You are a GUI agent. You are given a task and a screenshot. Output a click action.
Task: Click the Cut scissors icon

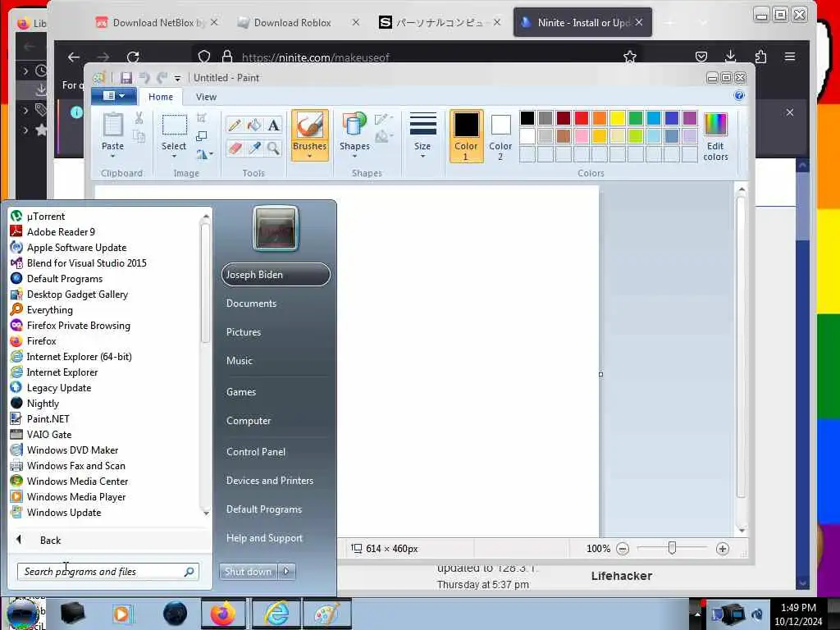pos(139,118)
